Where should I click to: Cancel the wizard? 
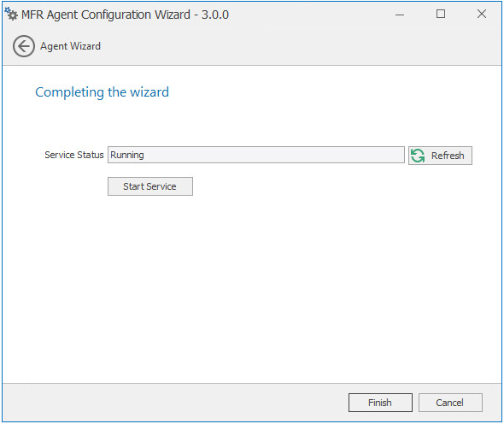click(x=450, y=403)
